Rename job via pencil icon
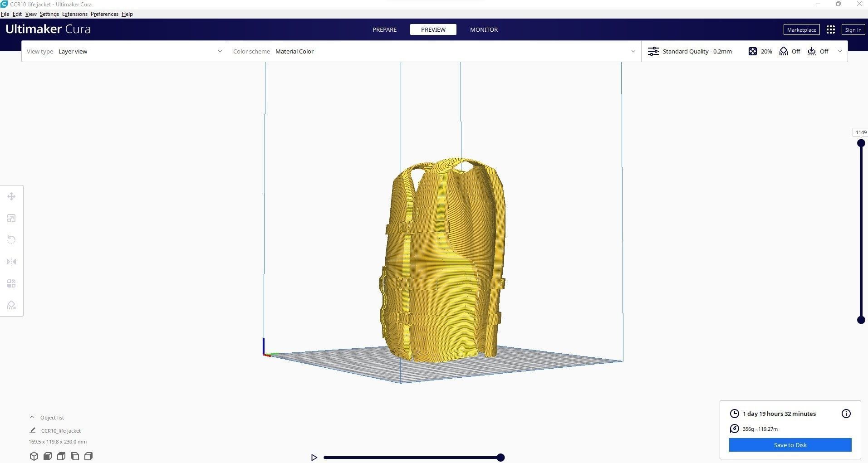 click(x=33, y=430)
